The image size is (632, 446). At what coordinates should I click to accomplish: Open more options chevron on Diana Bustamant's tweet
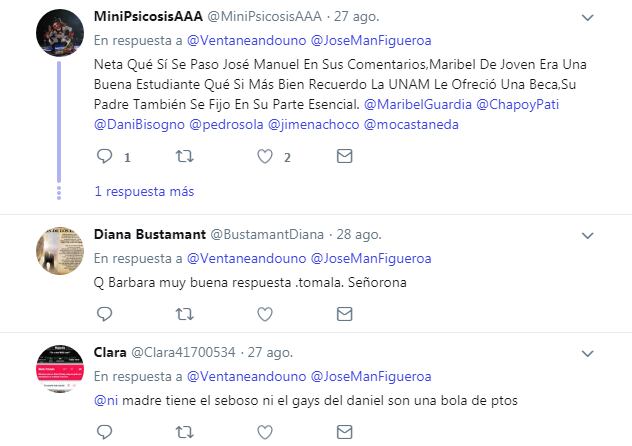point(588,236)
